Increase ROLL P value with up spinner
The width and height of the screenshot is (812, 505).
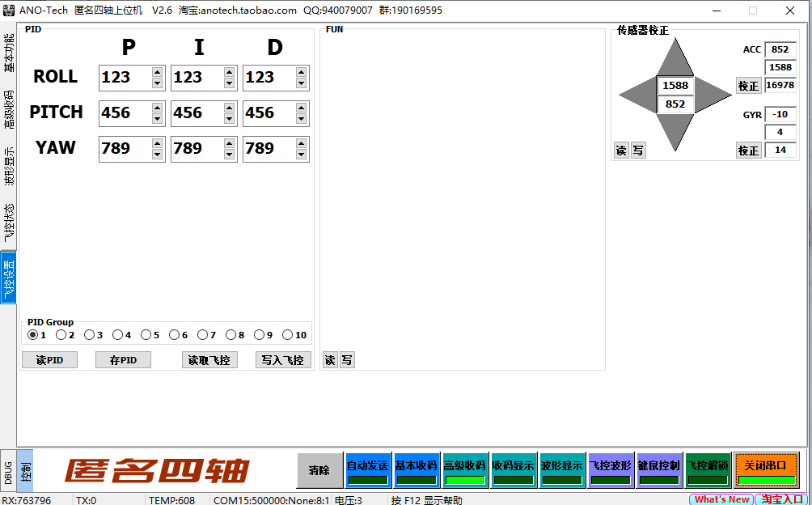[158, 72]
